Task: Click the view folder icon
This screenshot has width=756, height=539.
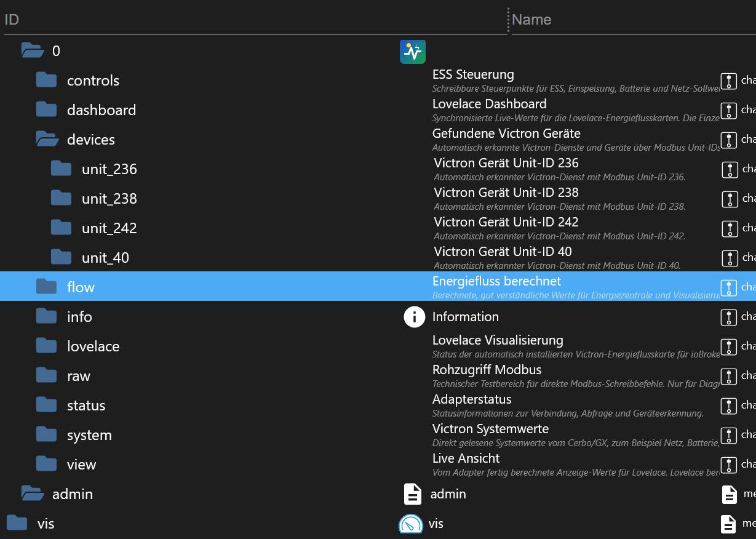Action: pyautogui.click(x=46, y=464)
